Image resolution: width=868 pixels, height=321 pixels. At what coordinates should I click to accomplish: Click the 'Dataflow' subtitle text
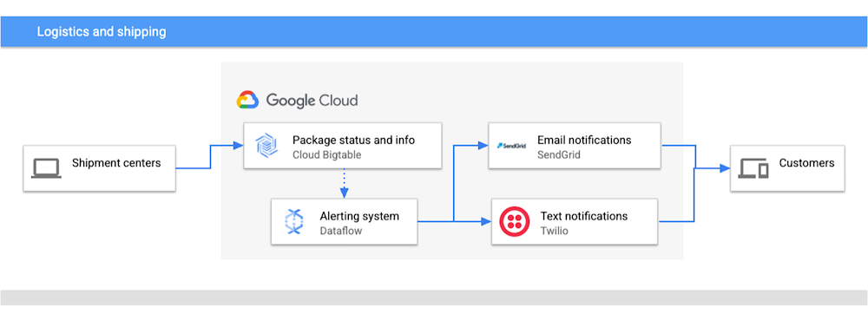point(340,231)
